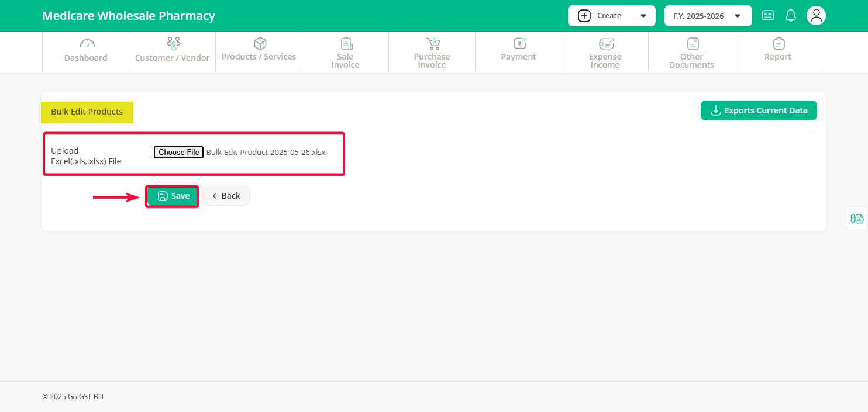
Task: Click Exports Current Data button
Action: [758, 110]
